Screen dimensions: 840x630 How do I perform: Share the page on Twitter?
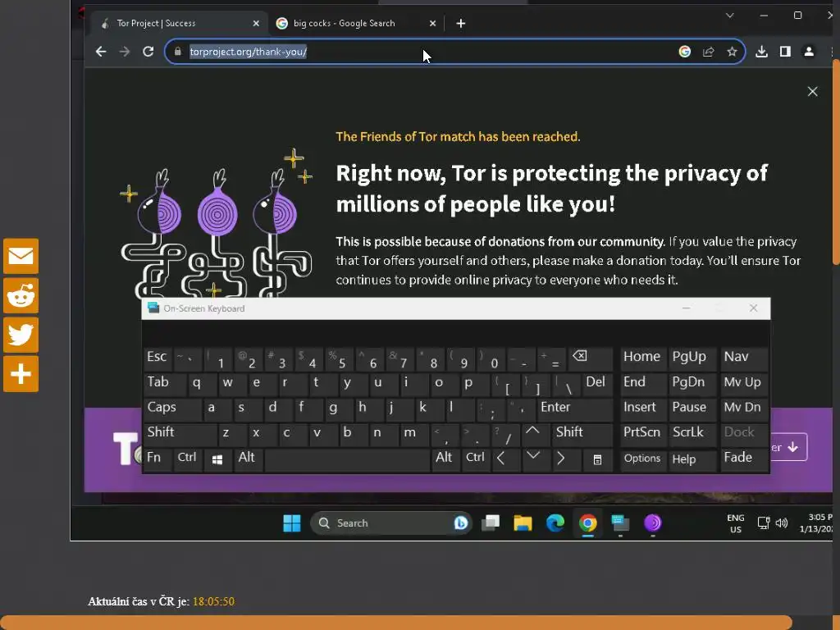[x=21, y=335]
